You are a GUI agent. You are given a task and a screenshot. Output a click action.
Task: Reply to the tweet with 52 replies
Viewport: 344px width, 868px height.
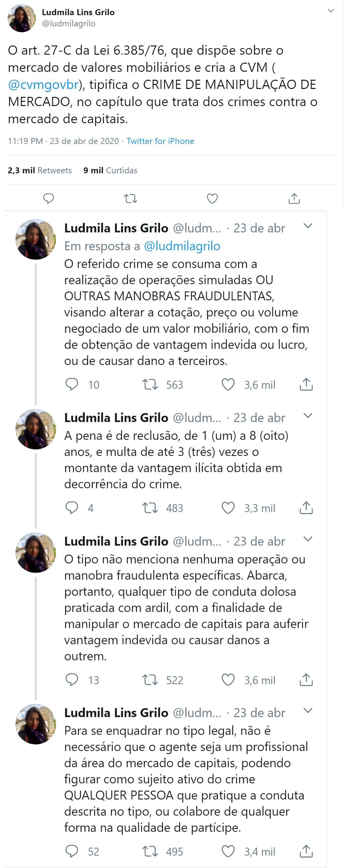coord(72,851)
